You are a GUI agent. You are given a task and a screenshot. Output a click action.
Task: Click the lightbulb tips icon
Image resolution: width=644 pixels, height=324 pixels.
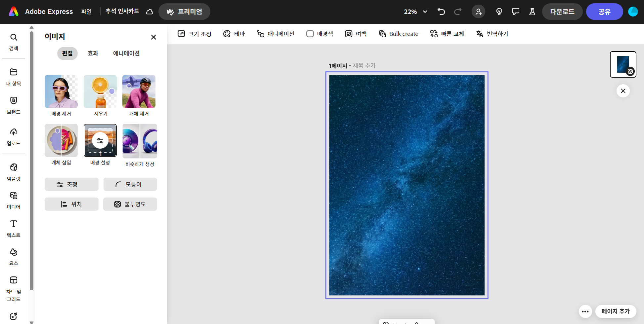click(x=499, y=12)
